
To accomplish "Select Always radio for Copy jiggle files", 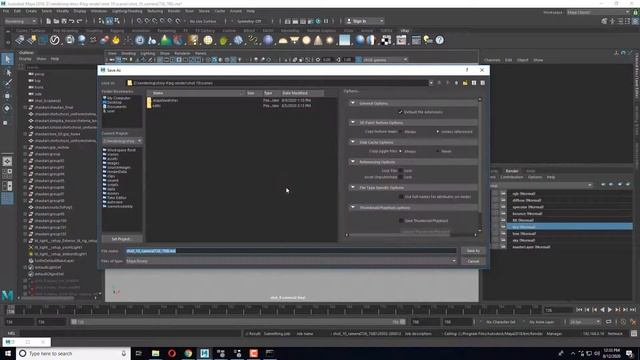I will pos(400,151).
